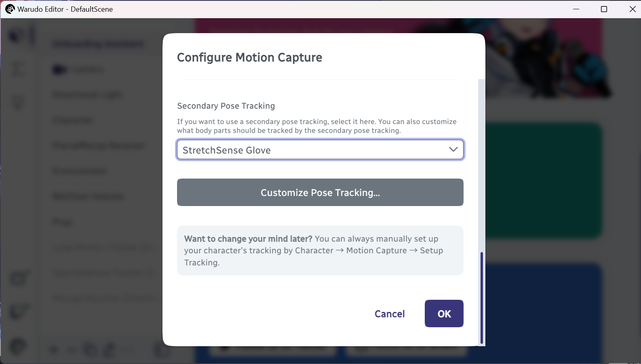Click the duplicate asset icon in the bottom toolbar

pyautogui.click(x=90, y=349)
